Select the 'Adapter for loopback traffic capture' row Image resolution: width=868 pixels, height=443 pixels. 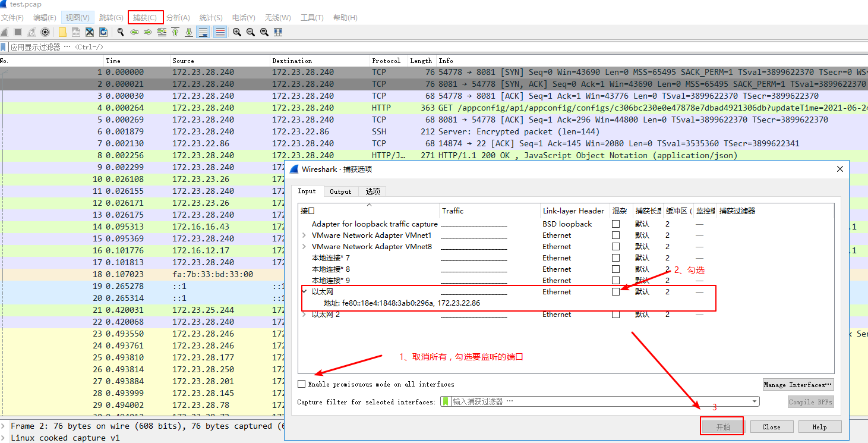point(566,224)
